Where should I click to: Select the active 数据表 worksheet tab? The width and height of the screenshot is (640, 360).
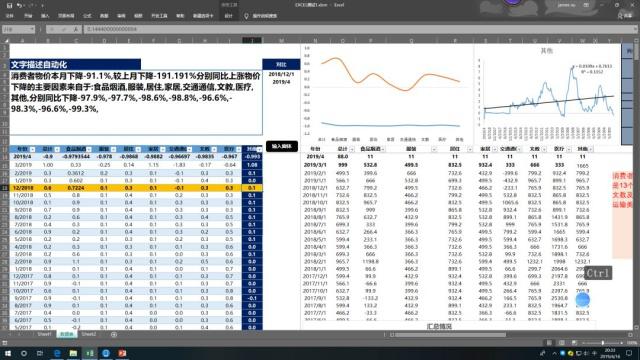click(67, 334)
